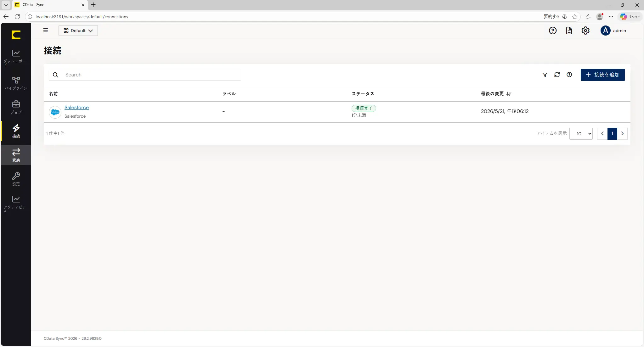Reload the browser page
The width and height of the screenshot is (644, 347).
point(17,17)
